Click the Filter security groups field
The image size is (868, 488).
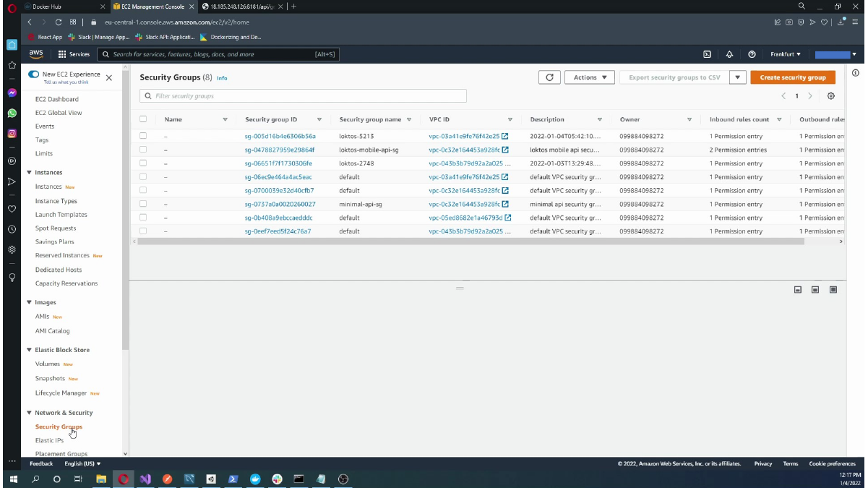[303, 95]
